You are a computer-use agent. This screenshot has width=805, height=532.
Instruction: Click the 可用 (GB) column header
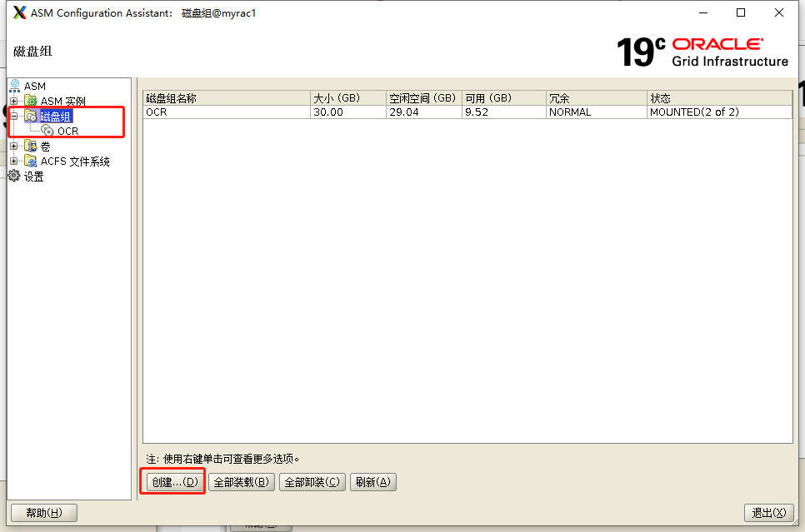coord(504,98)
